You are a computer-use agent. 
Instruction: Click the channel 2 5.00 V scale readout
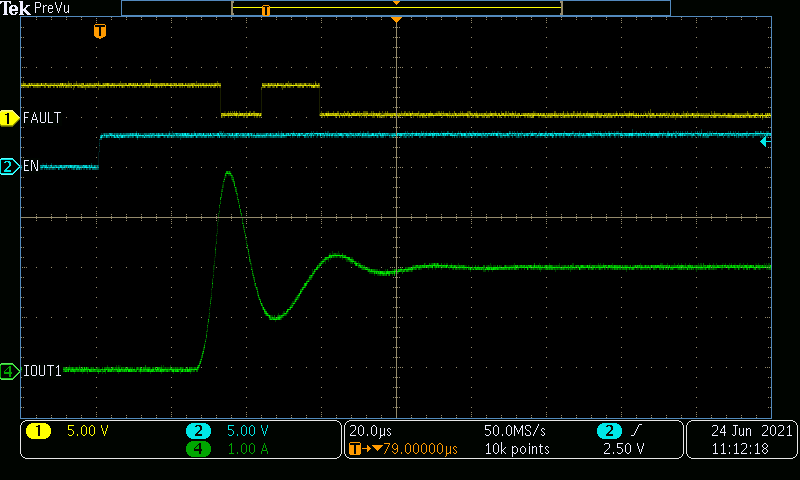pos(247,431)
